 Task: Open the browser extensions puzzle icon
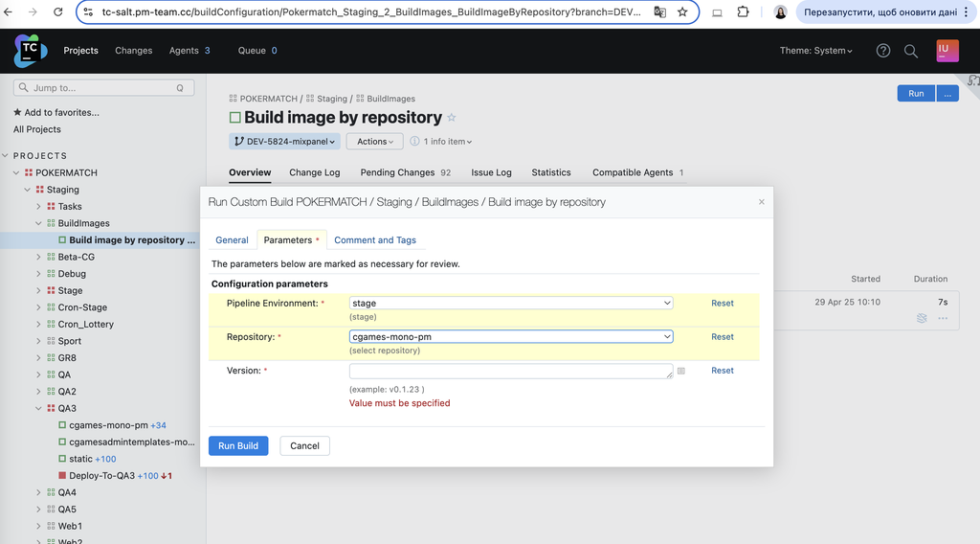pyautogui.click(x=743, y=11)
